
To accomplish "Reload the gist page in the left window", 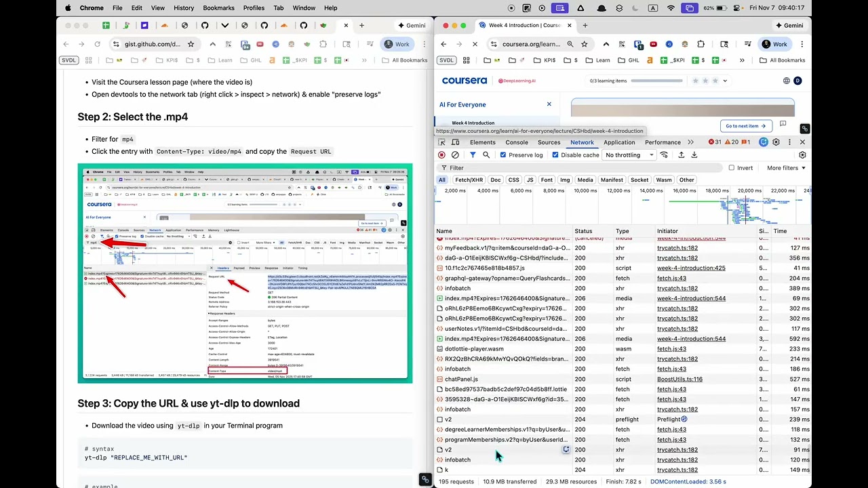I will click(x=97, y=44).
